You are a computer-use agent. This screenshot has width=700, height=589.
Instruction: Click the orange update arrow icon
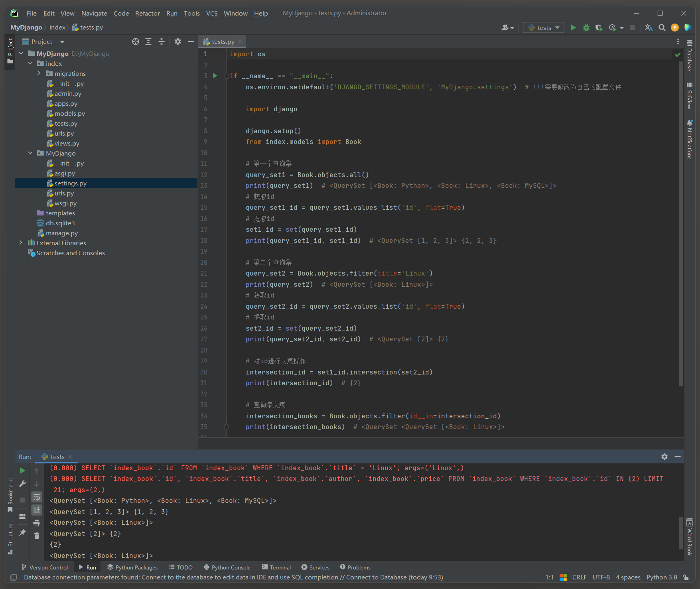[675, 28]
